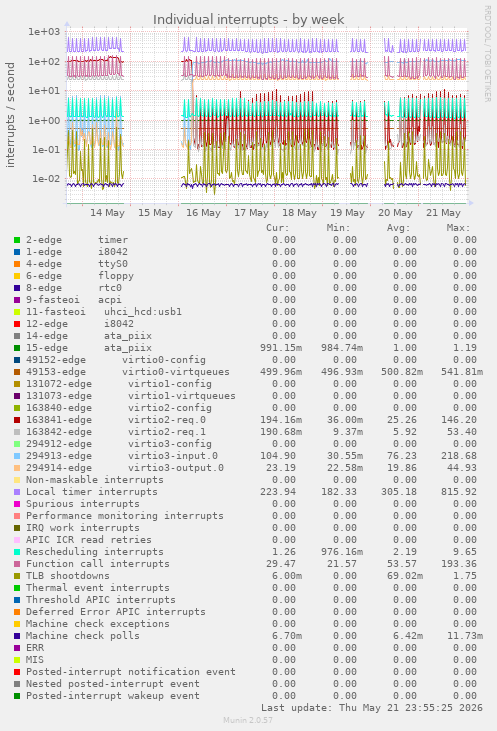Screen dimensions: 497x731
Task: Click the cyan Rescheduling interrupts legend swatch
Action: (x=17, y=552)
